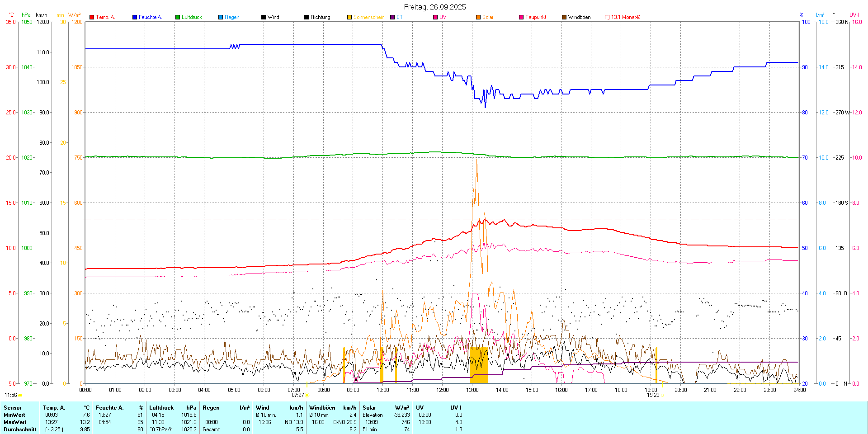Click the orange Solar legend square
Viewport: 868px width, 434px height.
478,17
